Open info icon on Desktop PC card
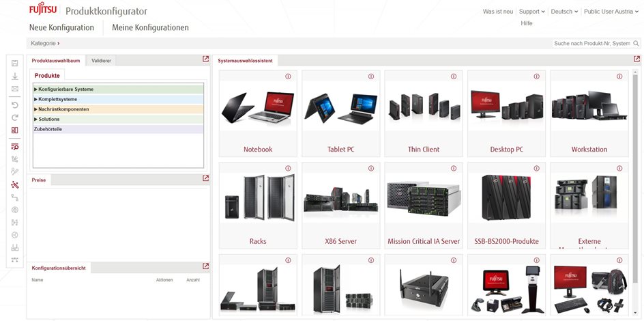 pos(536,76)
